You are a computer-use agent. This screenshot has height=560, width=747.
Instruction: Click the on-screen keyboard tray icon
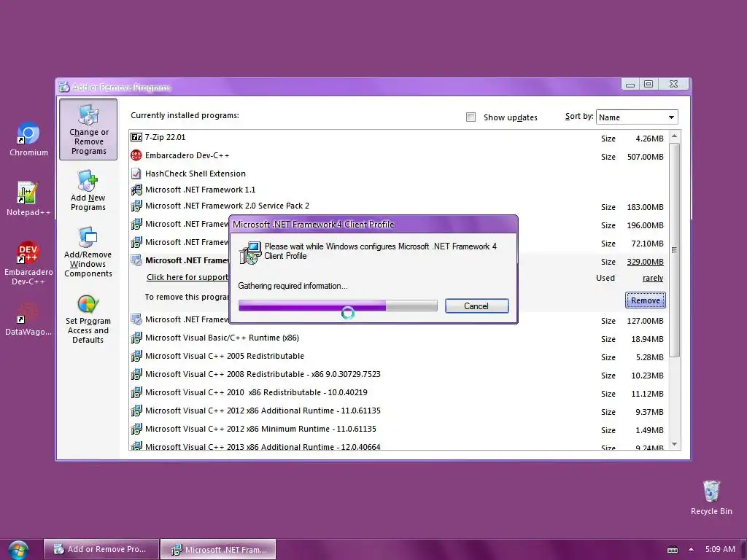tap(673, 550)
